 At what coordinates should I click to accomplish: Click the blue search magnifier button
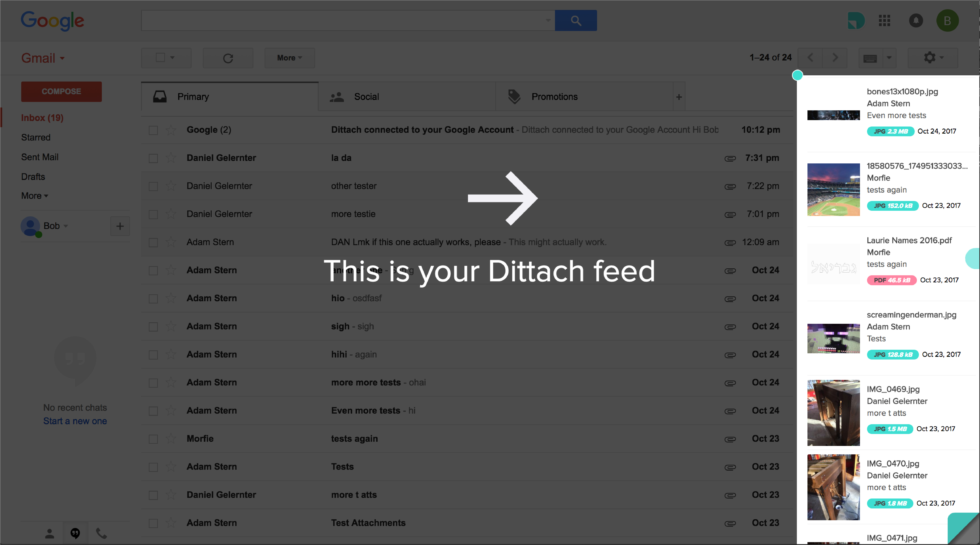576,21
